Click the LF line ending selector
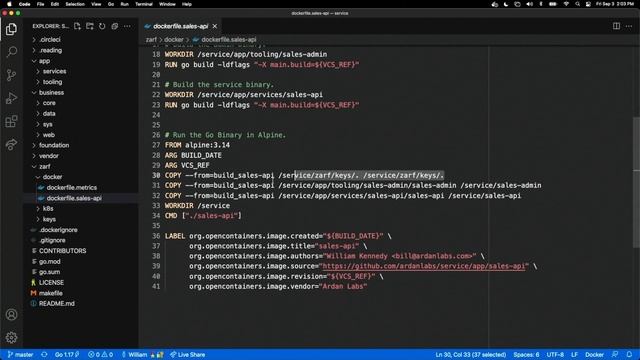This screenshot has width=640, height=360. click(x=574, y=355)
